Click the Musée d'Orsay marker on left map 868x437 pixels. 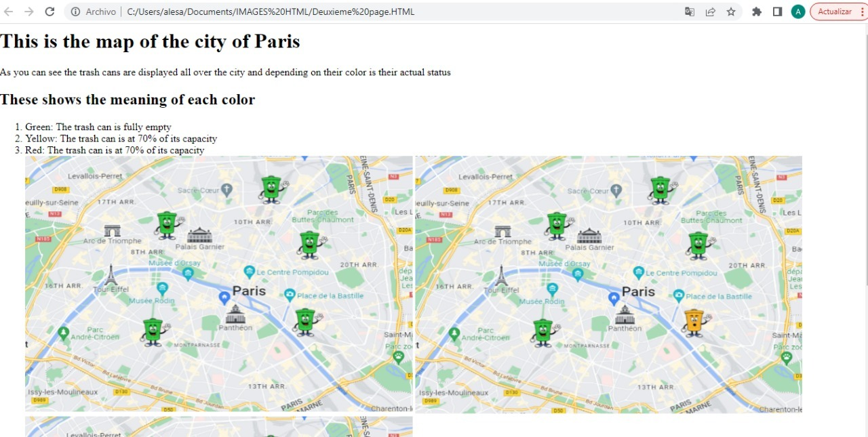[188, 272]
